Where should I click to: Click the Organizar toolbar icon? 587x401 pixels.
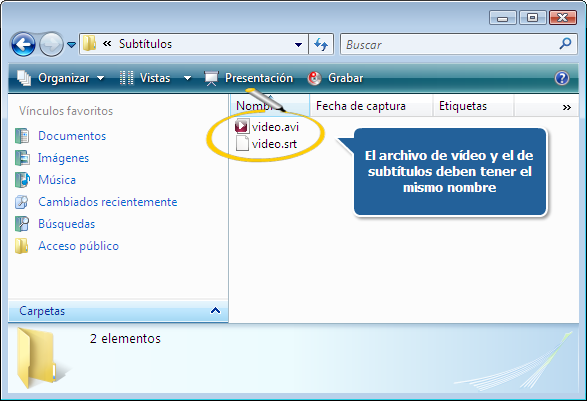coord(24,78)
